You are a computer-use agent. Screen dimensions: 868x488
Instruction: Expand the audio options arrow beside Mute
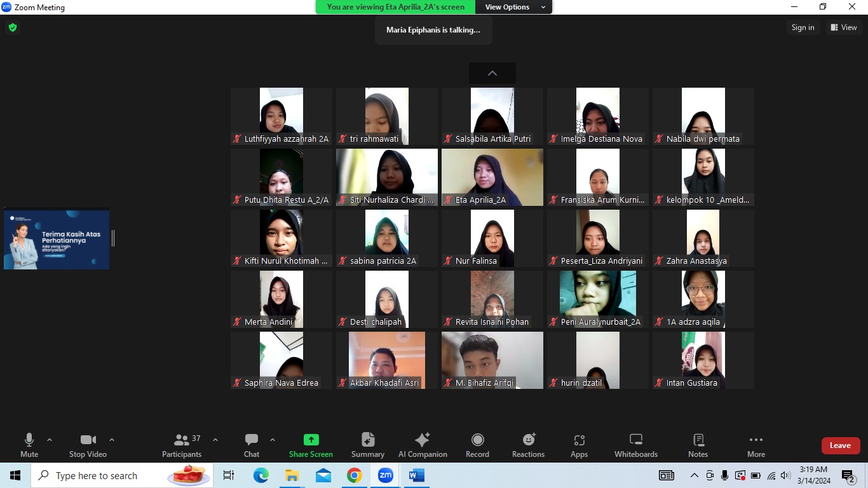50,440
